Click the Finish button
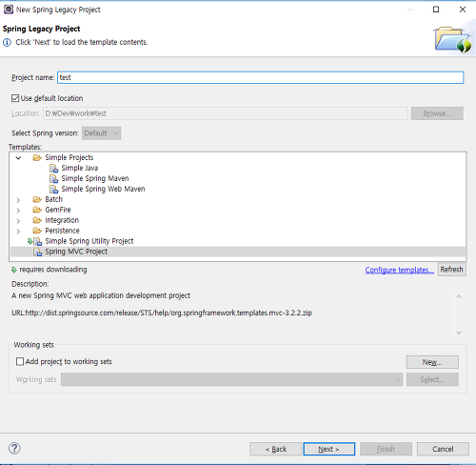 (x=386, y=449)
